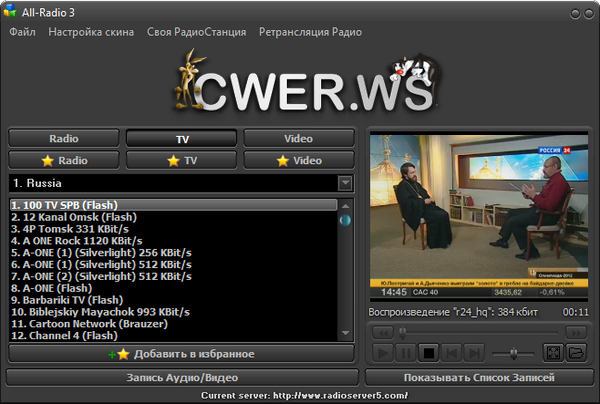Switch to the Video tab
This screenshot has height=404, width=600.
[x=299, y=138]
